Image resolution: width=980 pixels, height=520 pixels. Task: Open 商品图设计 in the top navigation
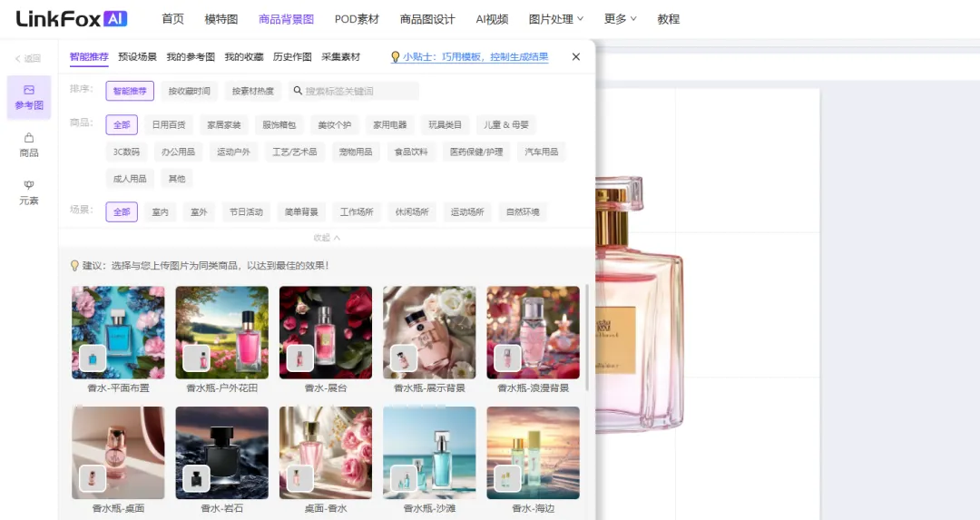427,19
